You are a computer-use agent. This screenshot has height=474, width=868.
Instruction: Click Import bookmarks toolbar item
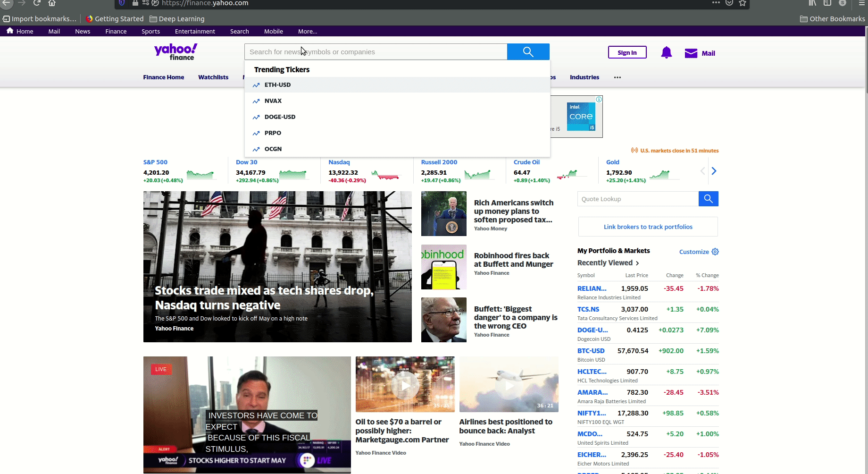coord(40,19)
